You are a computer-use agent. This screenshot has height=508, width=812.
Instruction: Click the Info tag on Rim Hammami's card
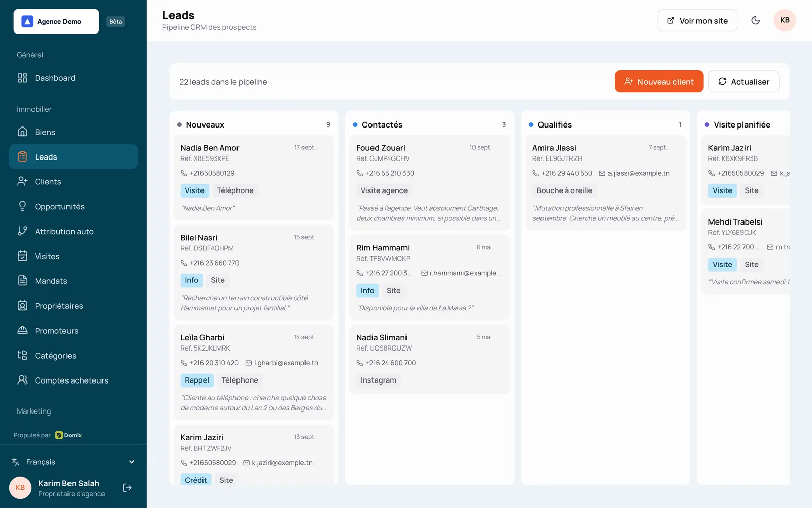367,291
